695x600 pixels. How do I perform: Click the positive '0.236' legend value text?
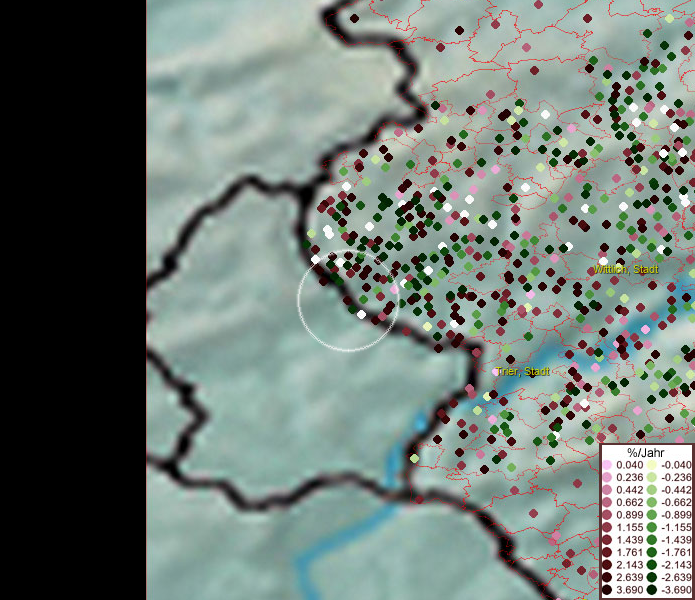(x=629, y=477)
